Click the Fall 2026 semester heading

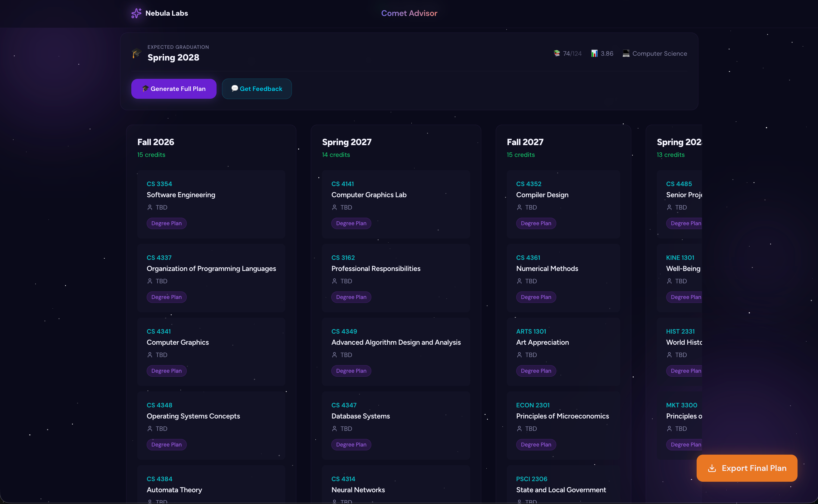tap(156, 142)
